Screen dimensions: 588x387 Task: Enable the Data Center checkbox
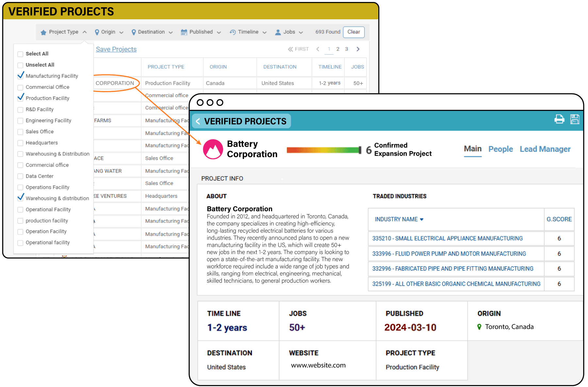pyautogui.click(x=20, y=176)
